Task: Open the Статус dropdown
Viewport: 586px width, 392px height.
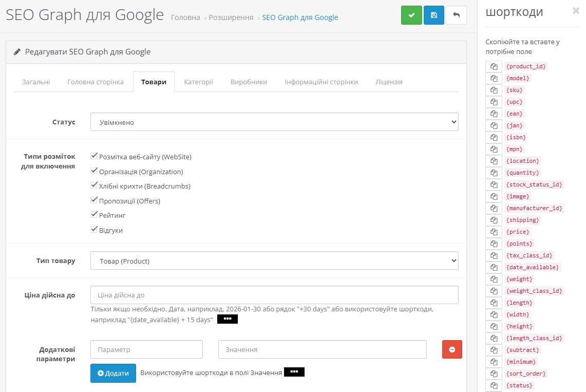Action: tap(274, 122)
